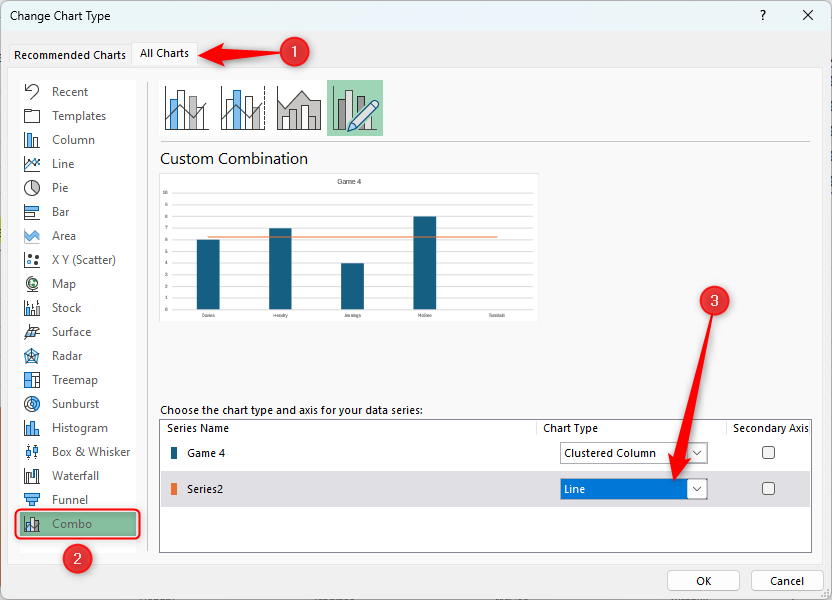The width and height of the screenshot is (832, 600).
Task: Click the Secondary Axis column header
Action: click(x=770, y=428)
